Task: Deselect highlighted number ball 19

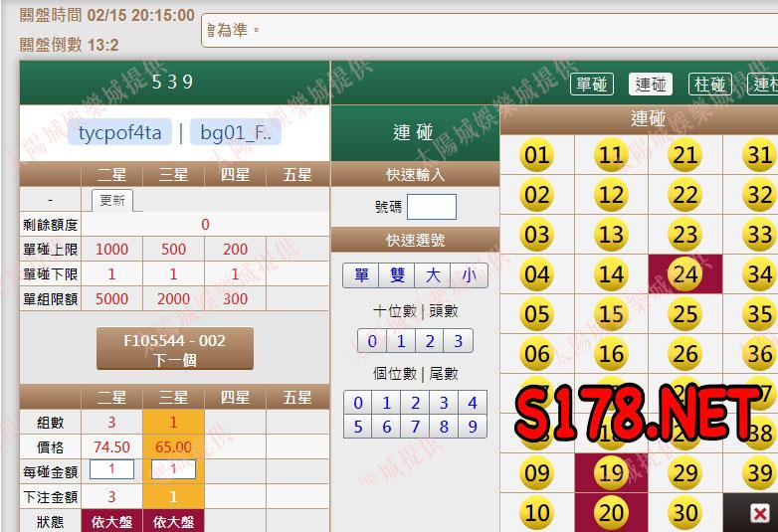Action: (611, 473)
